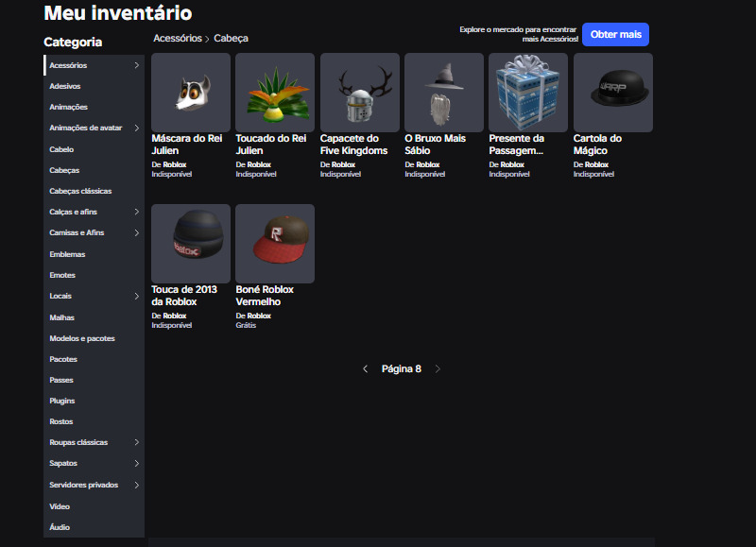Click the Meu inventário heading
Image resolution: width=756 pixels, height=547 pixels.
click(118, 13)
